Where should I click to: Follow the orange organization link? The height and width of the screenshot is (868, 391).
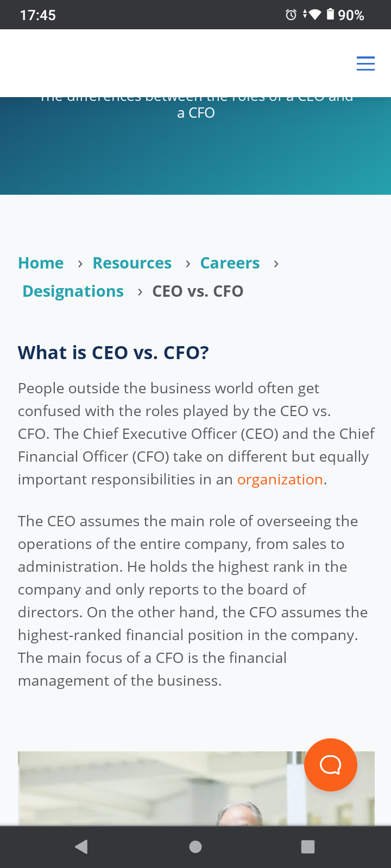click(280, 480)
